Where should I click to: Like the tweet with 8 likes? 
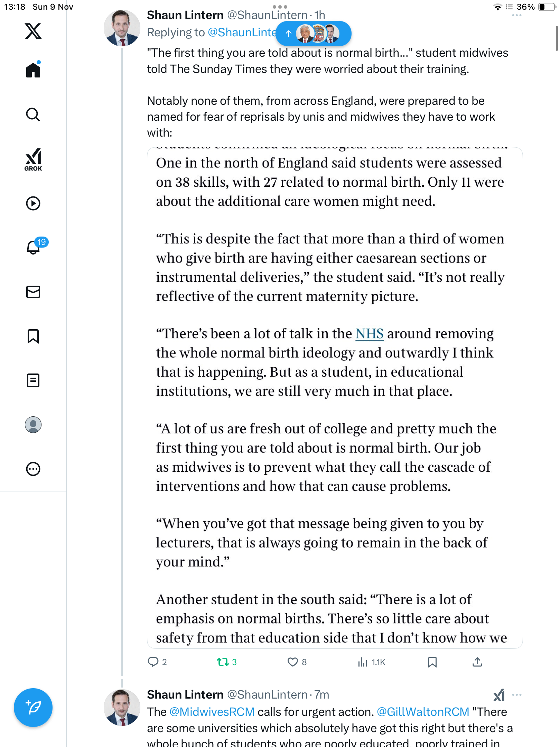[293, 662]
